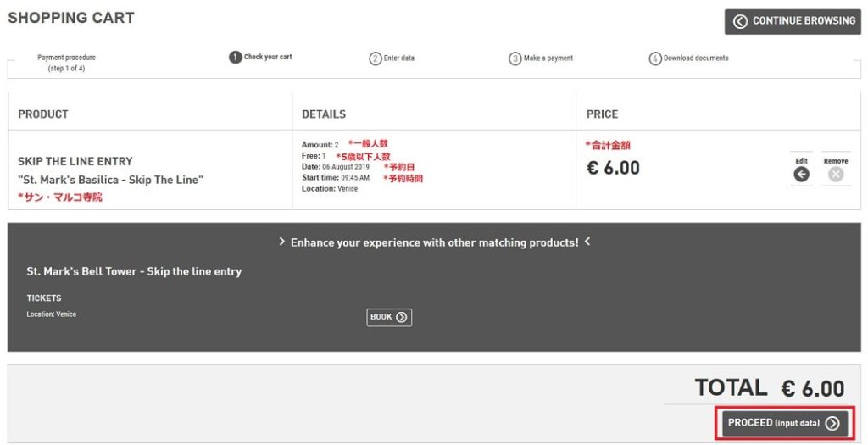Open the Download documents step label

pyautogui.click(x=696, y=58)
